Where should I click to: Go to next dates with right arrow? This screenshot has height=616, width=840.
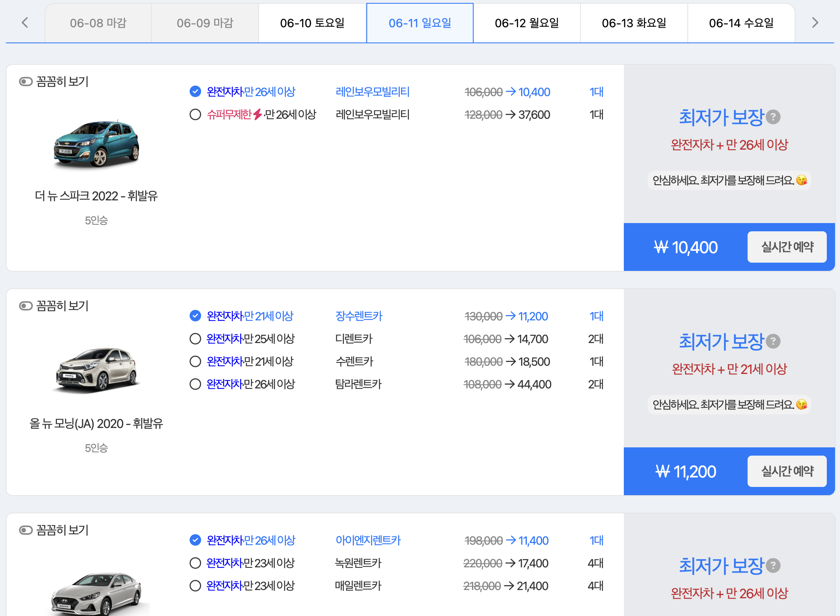click(815, 23)
